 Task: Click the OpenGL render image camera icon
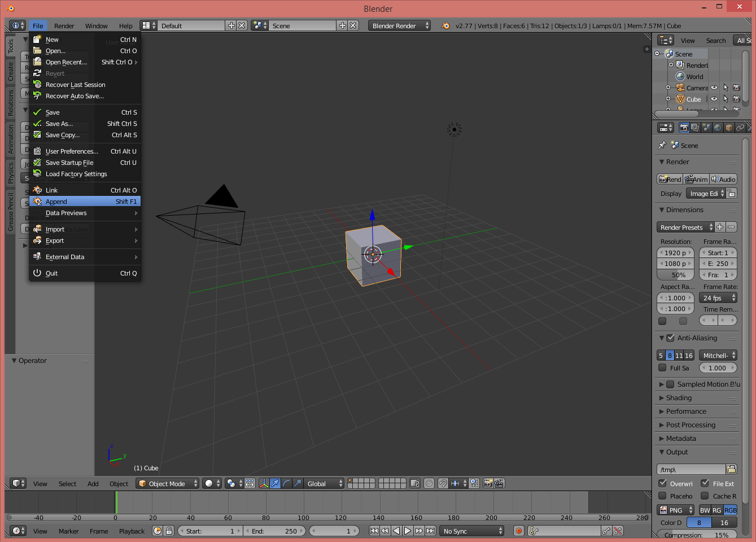coord(488,484)
